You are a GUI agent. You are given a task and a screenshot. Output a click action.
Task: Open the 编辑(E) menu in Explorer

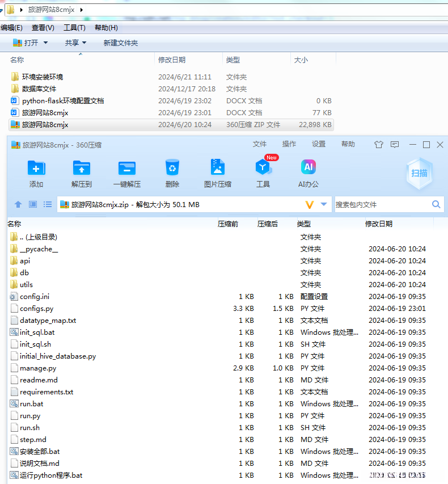[11, 28]
